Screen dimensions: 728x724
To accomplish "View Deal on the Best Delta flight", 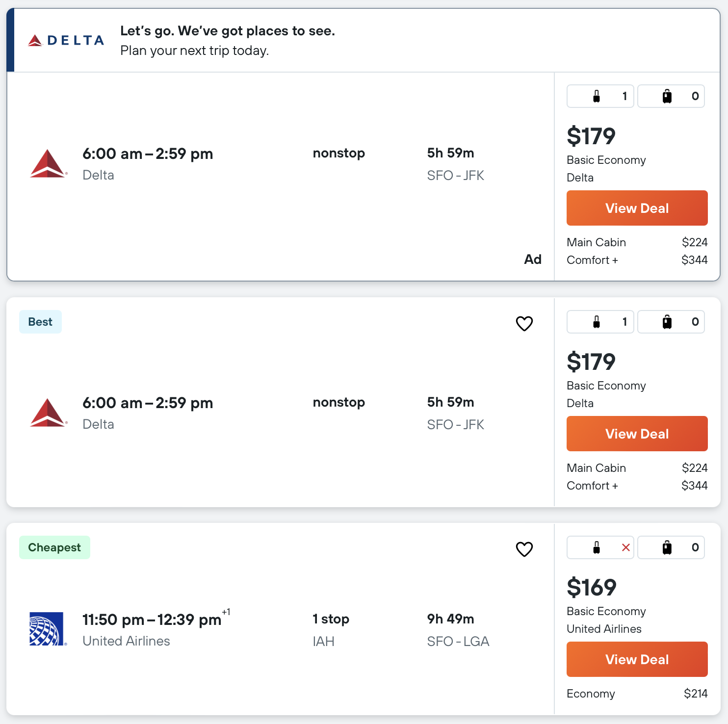I will coord(637,434).
